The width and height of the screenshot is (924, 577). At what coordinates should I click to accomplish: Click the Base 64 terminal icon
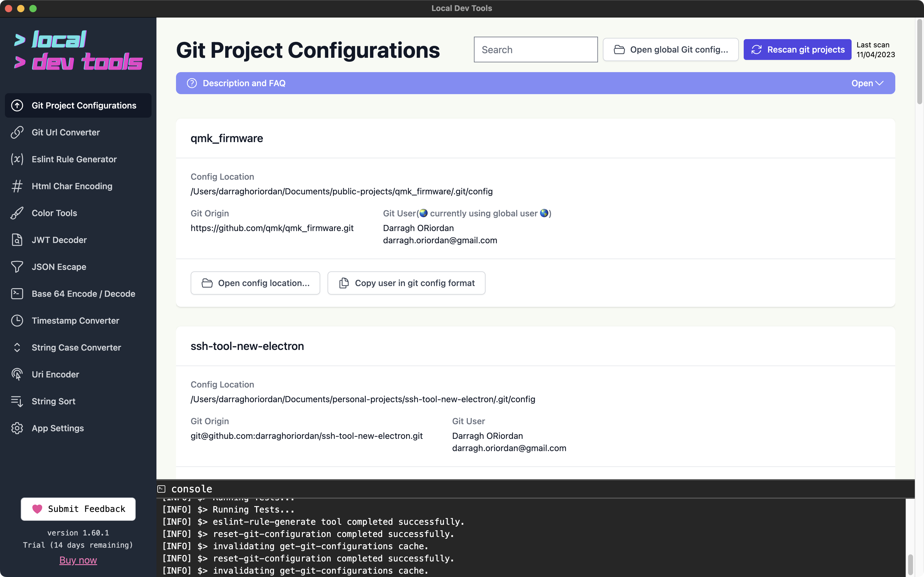coord(17,294)
